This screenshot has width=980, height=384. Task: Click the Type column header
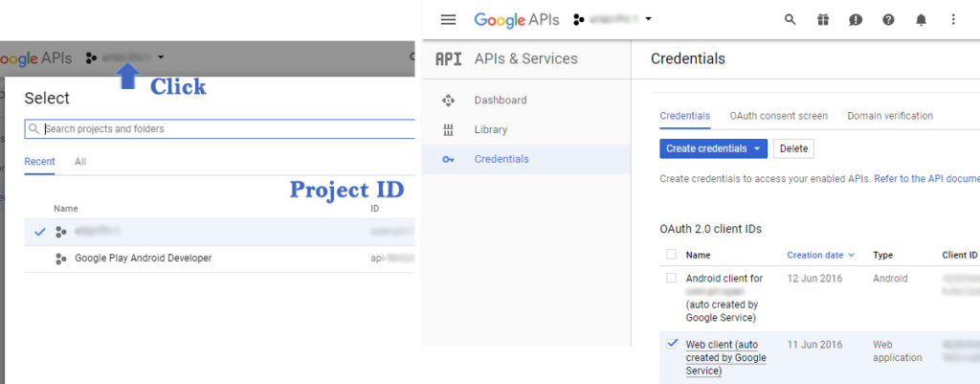[882, 255]
